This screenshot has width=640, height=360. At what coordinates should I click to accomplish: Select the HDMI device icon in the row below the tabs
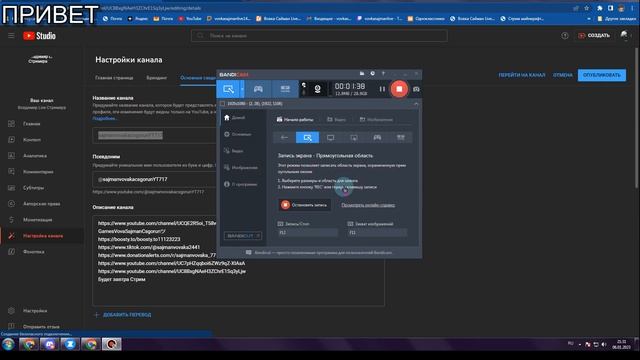click(400, 138)
